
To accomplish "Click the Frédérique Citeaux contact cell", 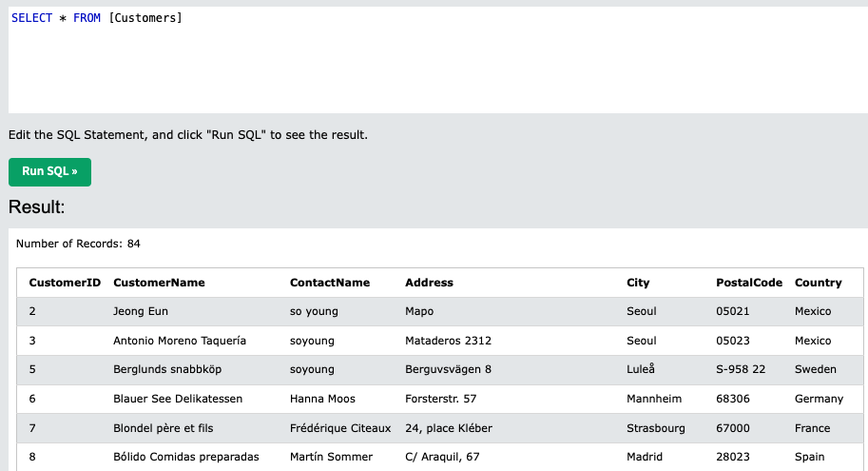I will click(340, 428).
